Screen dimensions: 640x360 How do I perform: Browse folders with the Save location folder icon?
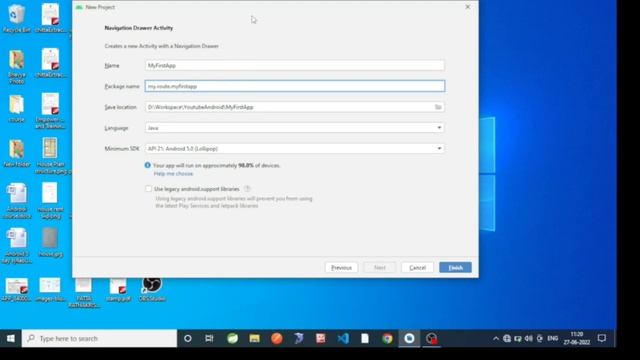coord(438,107)
